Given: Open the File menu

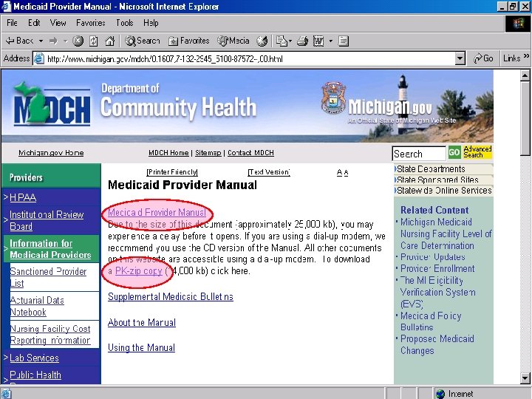Looking at the screenshot, I should click(12, 23).
